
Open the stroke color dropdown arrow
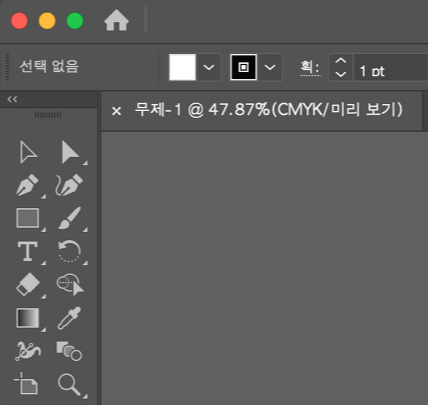coord(270,67)
